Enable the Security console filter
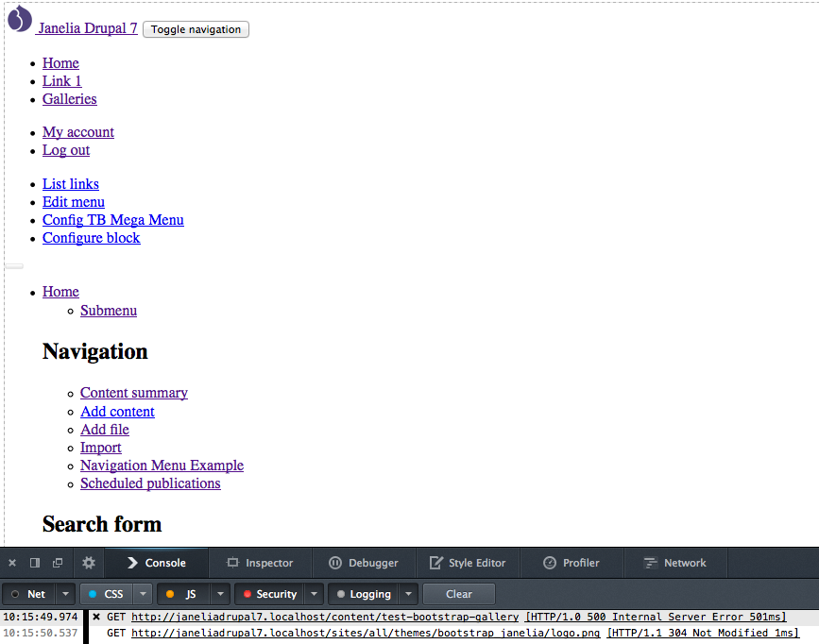Viewport: 819px width, 644px height. pos(270,594)
